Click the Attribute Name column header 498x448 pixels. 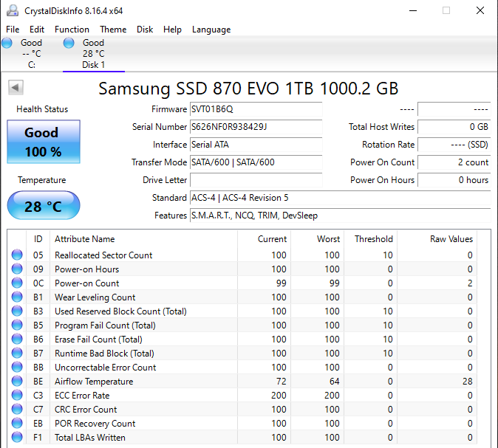(144, 239)
